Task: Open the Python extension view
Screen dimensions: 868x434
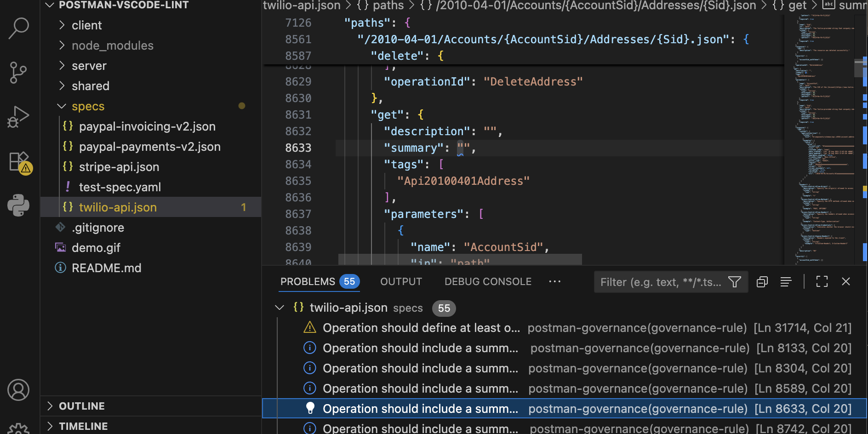Action: pyautogui.click(x=18, y=206)
